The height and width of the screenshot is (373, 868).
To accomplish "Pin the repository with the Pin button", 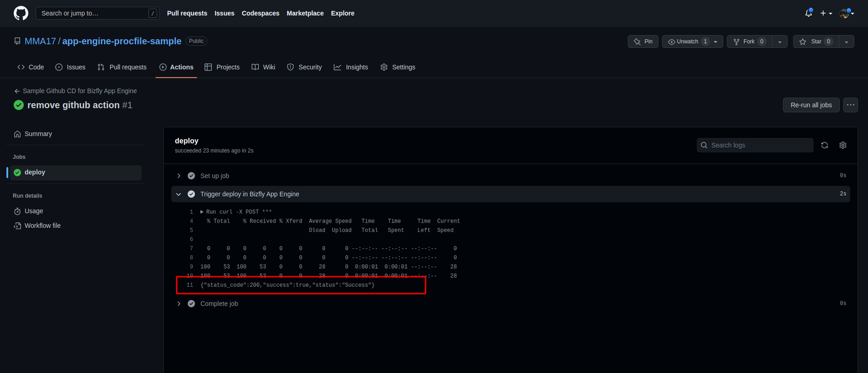I will (643, 42).
